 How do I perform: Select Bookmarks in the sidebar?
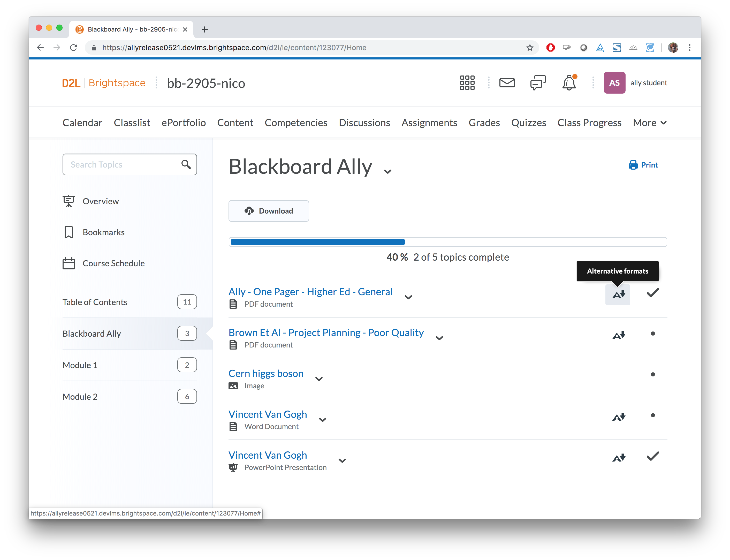tap(94, 232)
